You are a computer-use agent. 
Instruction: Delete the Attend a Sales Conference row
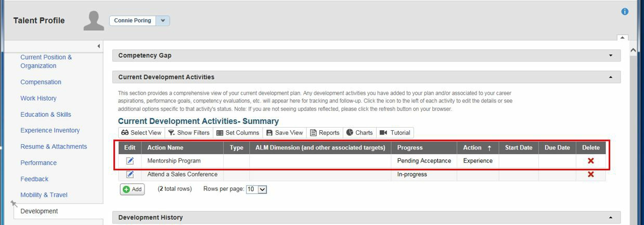(x=590, y=174)
